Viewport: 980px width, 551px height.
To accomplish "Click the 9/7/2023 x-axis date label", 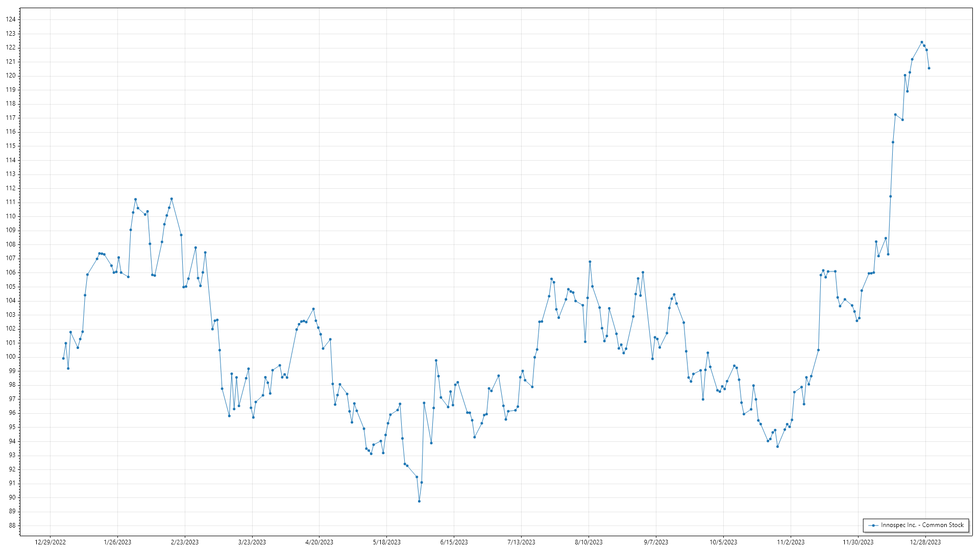I will pos(656,542).
